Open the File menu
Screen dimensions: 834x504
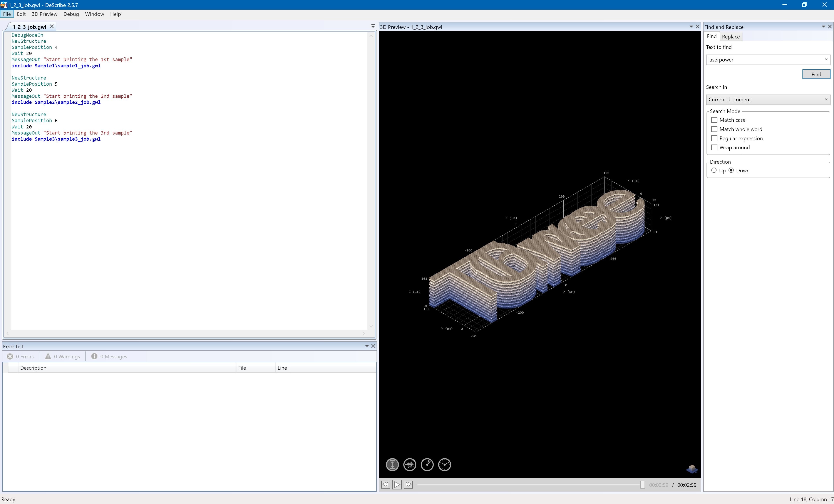point(7,14)
